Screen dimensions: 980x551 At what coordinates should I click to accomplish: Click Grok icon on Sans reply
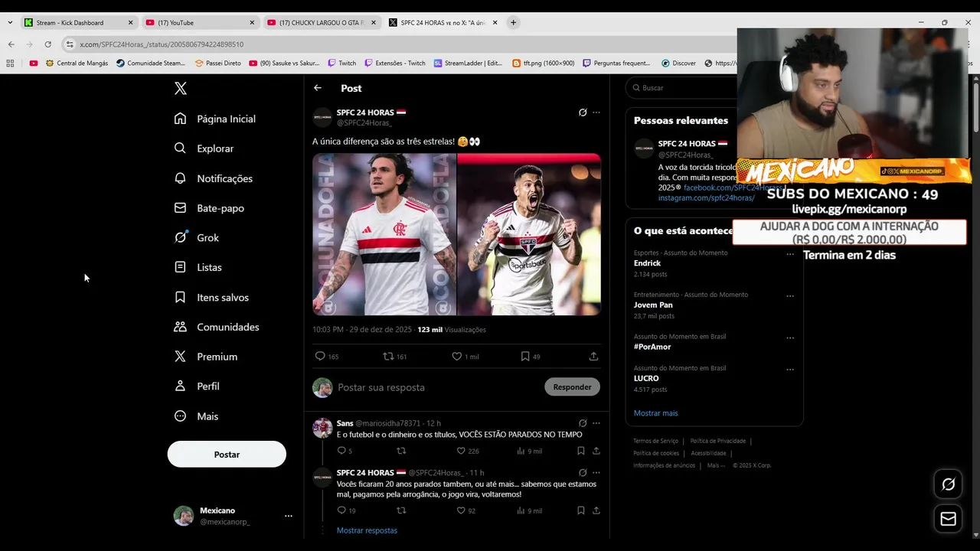pos(583,423)
